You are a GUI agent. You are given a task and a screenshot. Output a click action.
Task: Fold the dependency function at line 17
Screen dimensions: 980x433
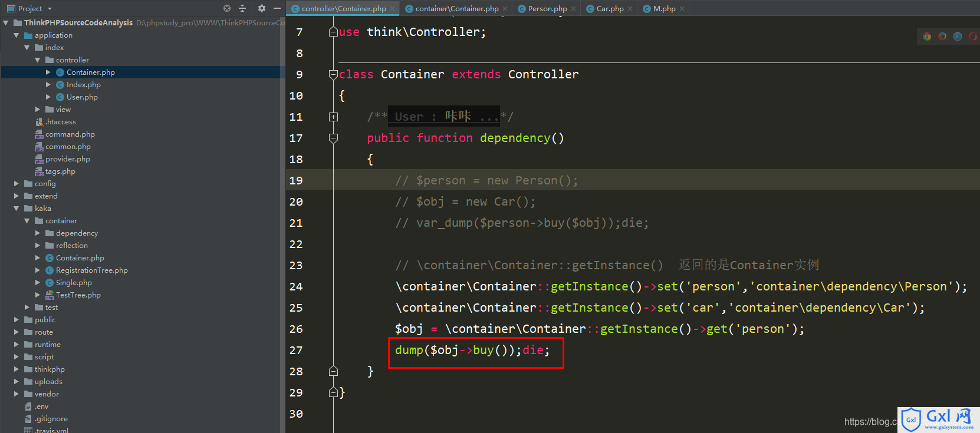[x=333, y=138]
